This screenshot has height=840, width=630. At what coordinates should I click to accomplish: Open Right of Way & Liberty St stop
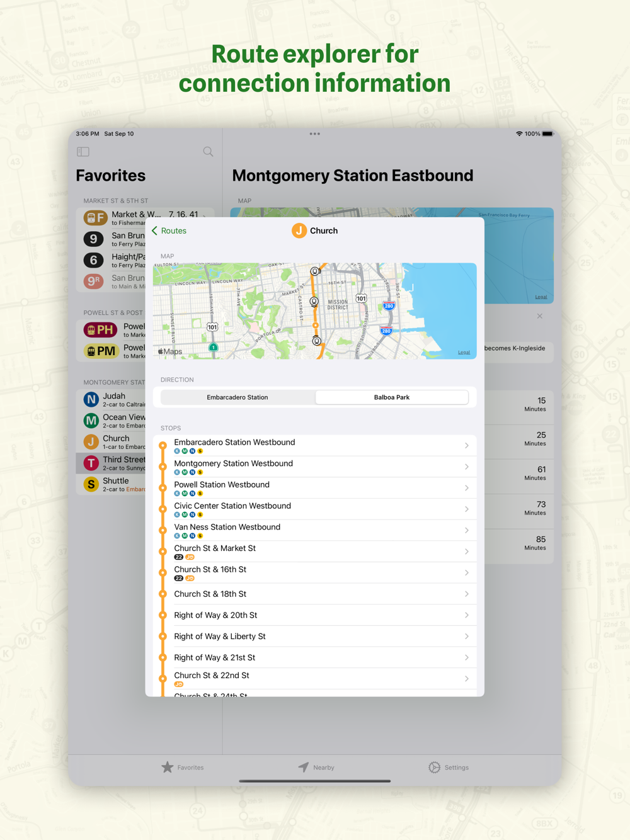tap(315, 636)
